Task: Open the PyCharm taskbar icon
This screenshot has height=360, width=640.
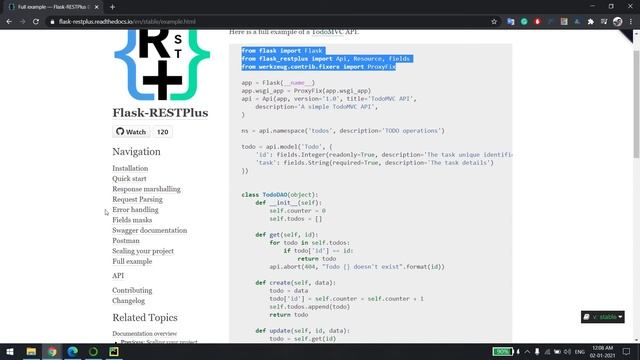Action: click(114, 351)
